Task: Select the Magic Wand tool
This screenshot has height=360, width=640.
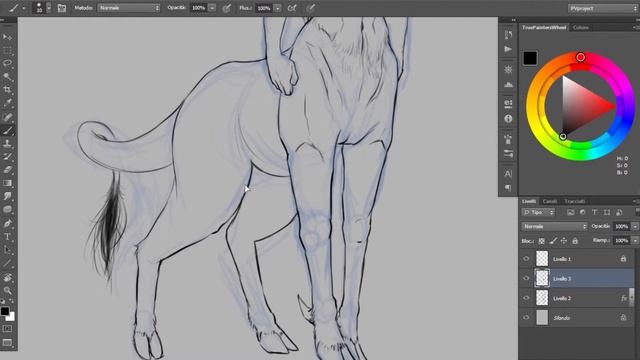Action: 7,76
